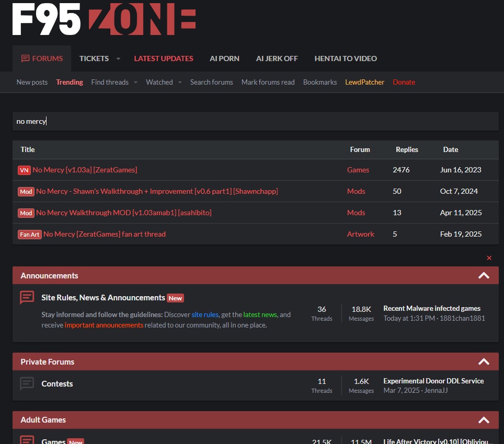The height and width of the screenshot is (444, 504).
Task: Expand the Find threads dropdown arrow
Action: tap(135, 83)
